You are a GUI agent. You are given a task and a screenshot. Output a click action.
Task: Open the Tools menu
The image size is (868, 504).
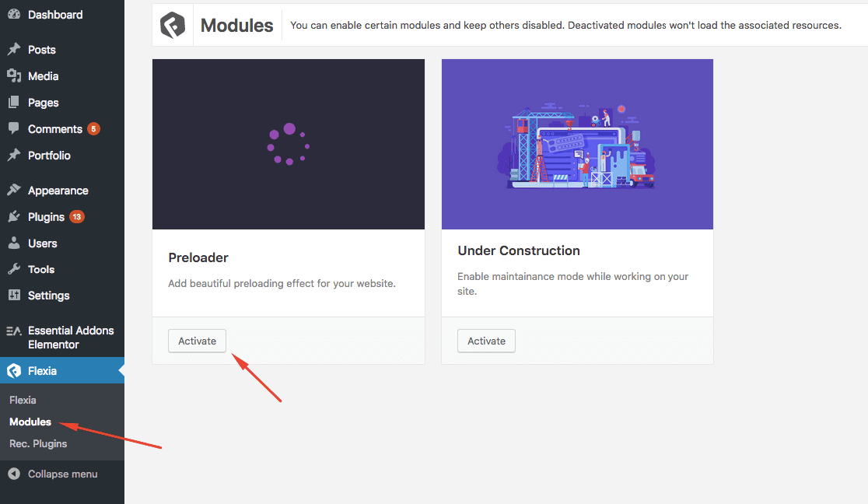41,269
